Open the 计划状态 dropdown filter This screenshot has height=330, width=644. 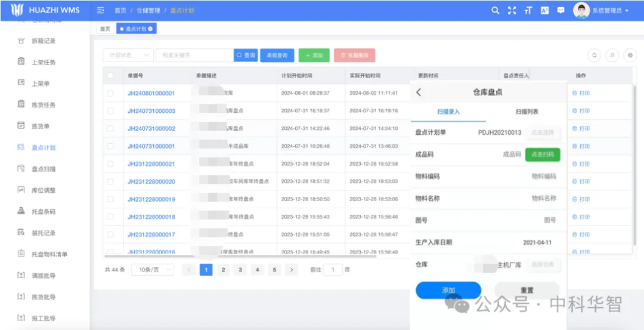click(x=128, y=55)
